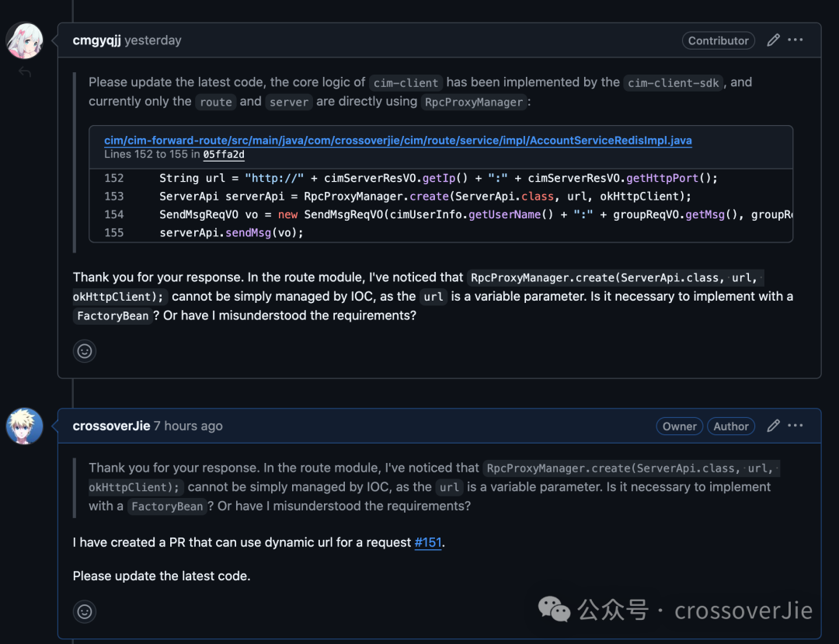
Task: Click the Owner badge
Action: (x=680, y=426)
